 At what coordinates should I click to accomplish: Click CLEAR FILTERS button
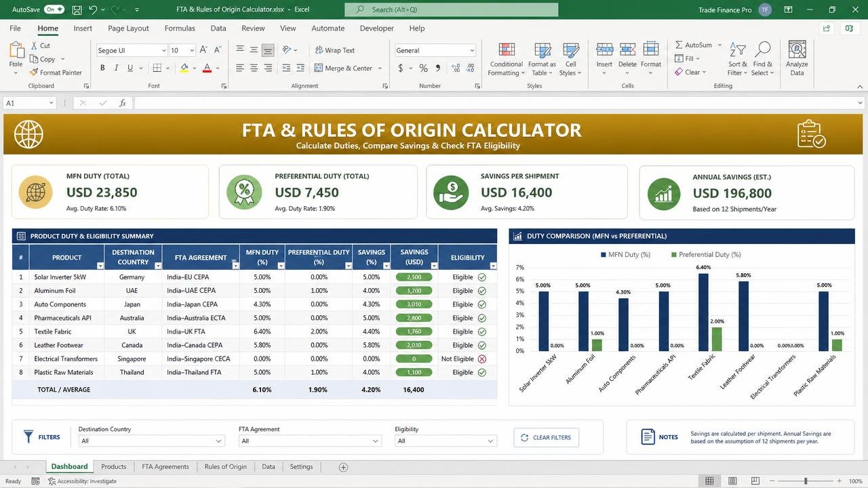pos(546,437)
